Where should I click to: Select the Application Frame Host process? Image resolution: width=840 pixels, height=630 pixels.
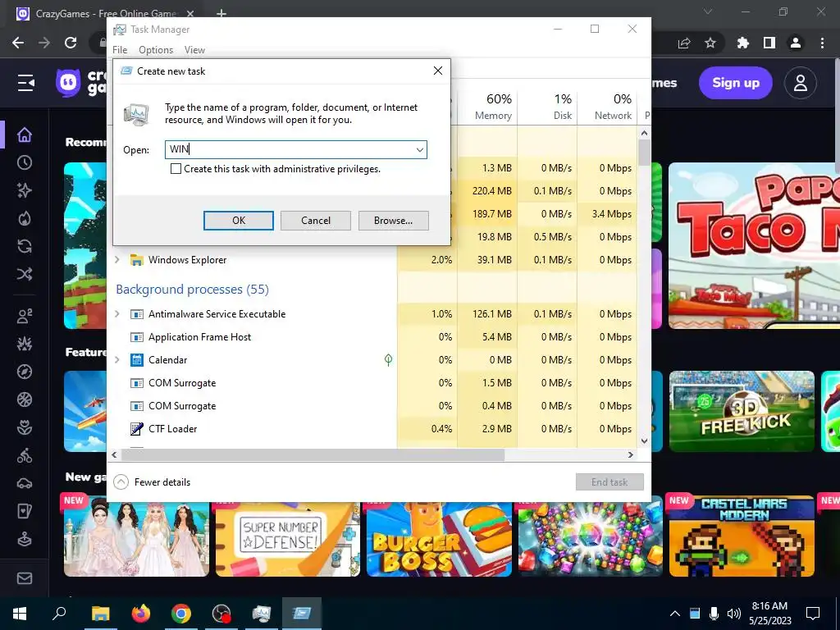[x=199, y=337]
